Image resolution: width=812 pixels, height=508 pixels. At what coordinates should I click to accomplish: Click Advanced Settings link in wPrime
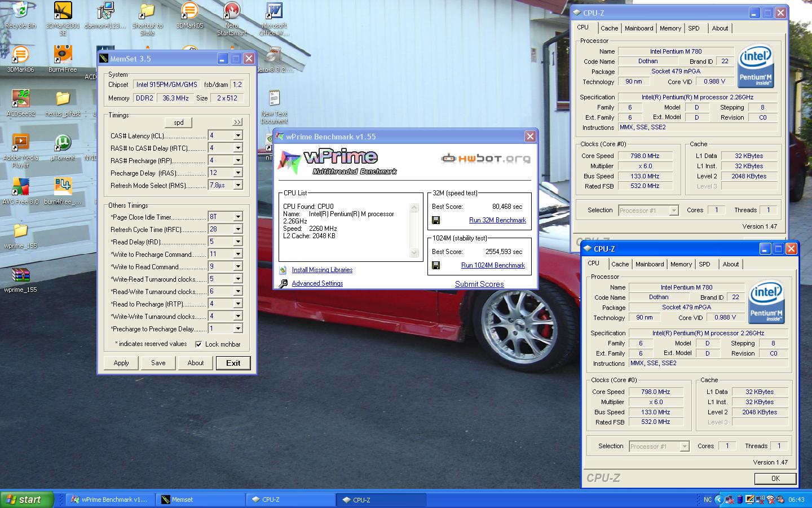[x=317, y=283]
